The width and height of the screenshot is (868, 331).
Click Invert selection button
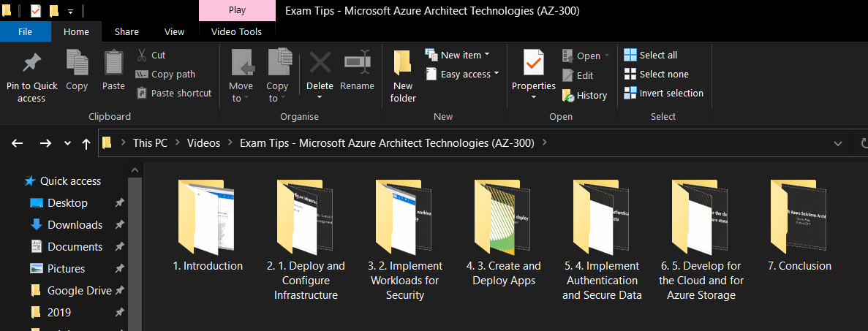[663, 93]
